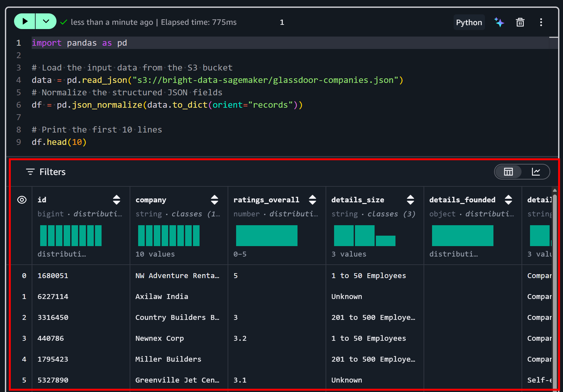Viewport: 563px width, 392px height.
Task: Open the three-dot cell menu
Action: pos(541,22)
